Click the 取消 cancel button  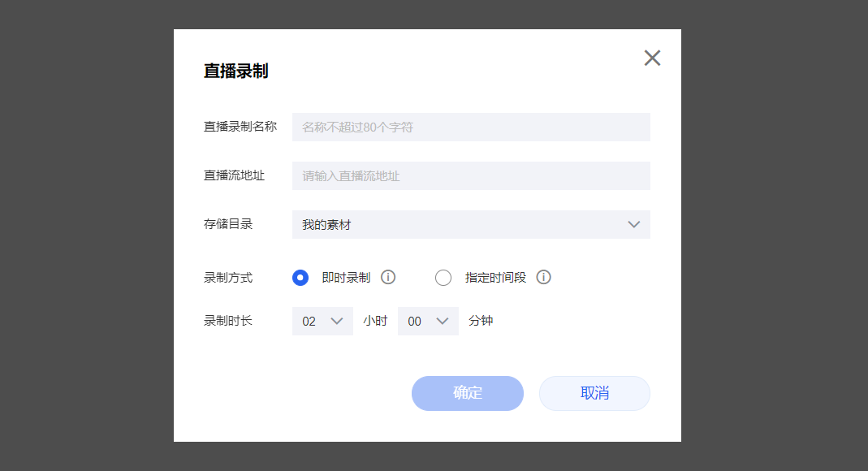[x=594, y=394]
